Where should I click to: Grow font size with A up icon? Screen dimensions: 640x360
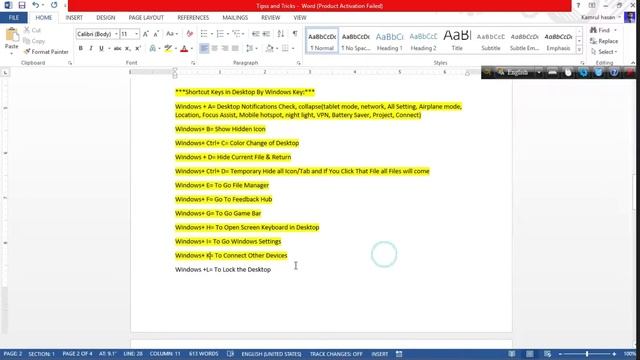tap(146, 34)
